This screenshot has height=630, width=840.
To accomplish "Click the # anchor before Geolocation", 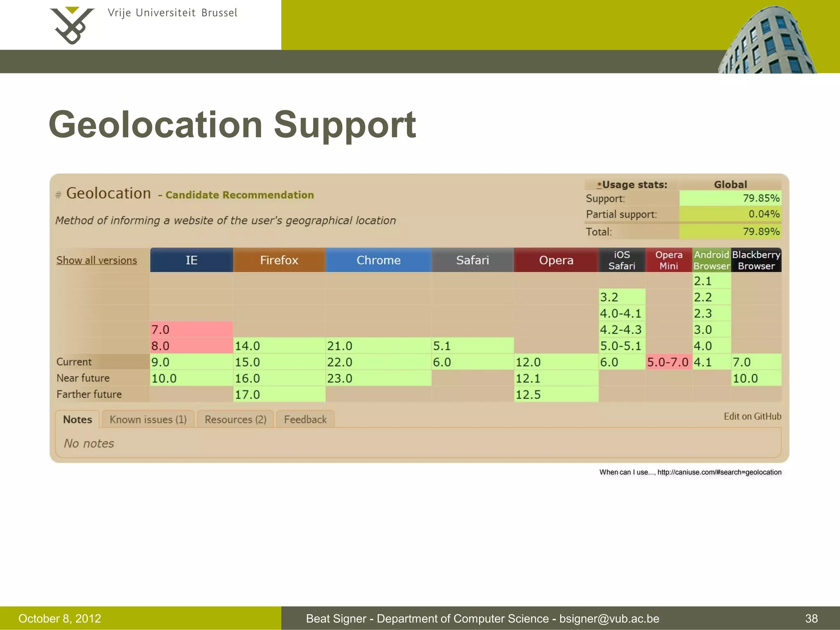I will 58,195.
